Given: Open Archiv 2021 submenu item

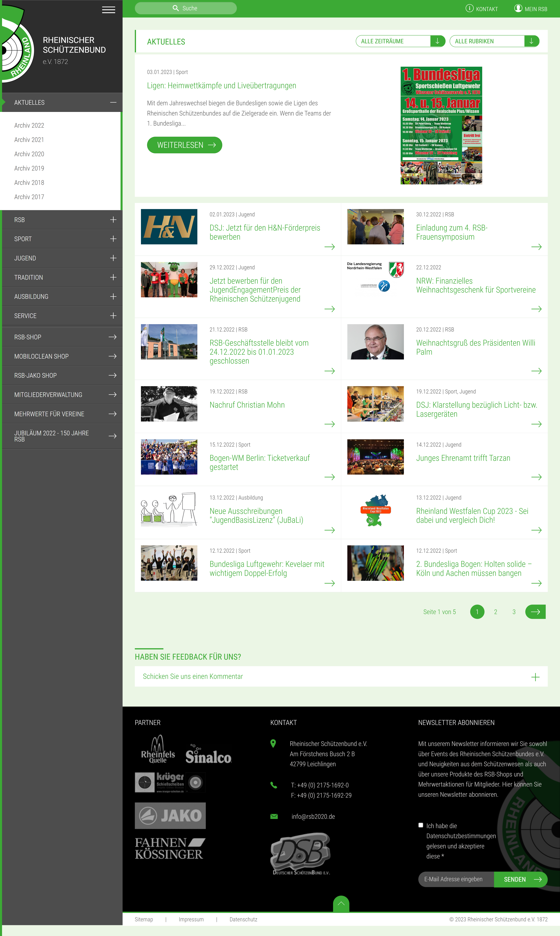Looking at the screenshot, I should pos(29,140).
